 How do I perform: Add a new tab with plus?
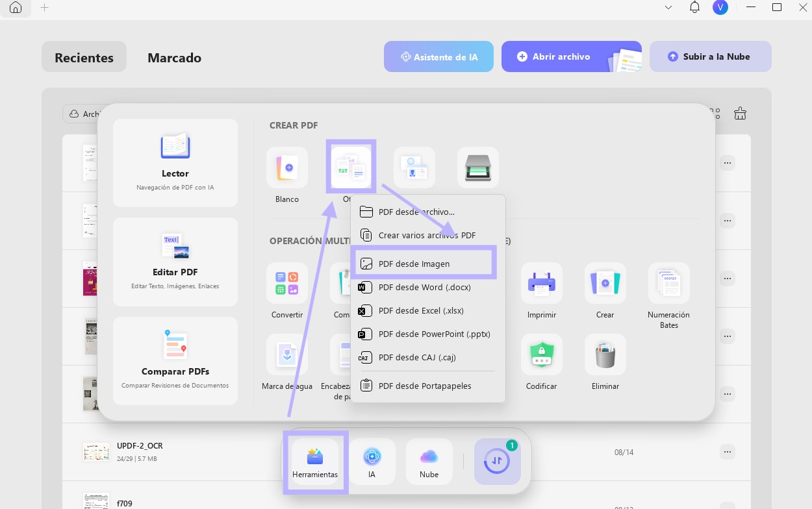pyautogui.click(x=44, y=8)
